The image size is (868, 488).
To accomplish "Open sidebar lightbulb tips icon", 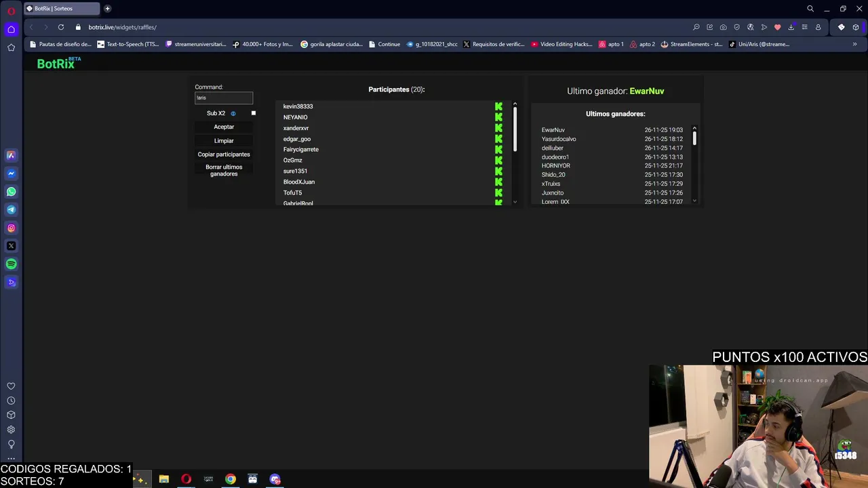I will tap(11, 444).
